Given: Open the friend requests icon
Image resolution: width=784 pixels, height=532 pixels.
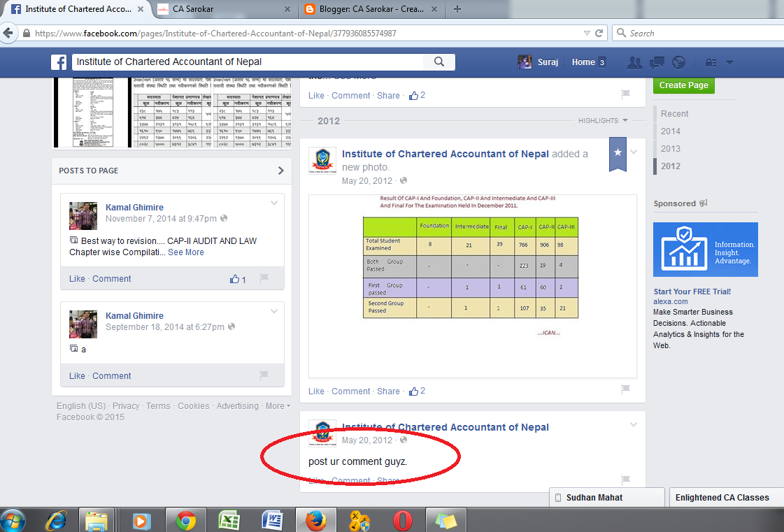Looking at the screenshot, I should tap(635, 62).
